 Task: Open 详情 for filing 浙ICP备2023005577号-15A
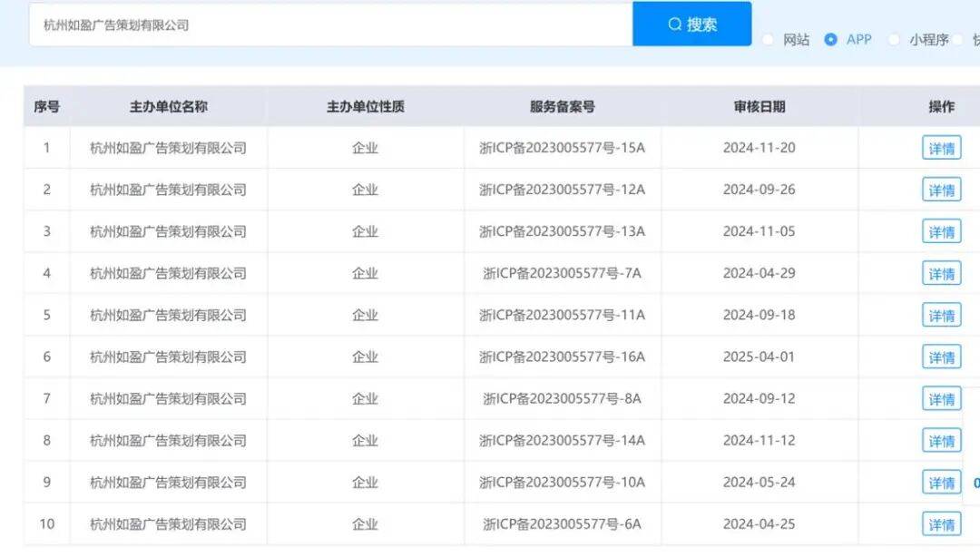click(941, 148)
